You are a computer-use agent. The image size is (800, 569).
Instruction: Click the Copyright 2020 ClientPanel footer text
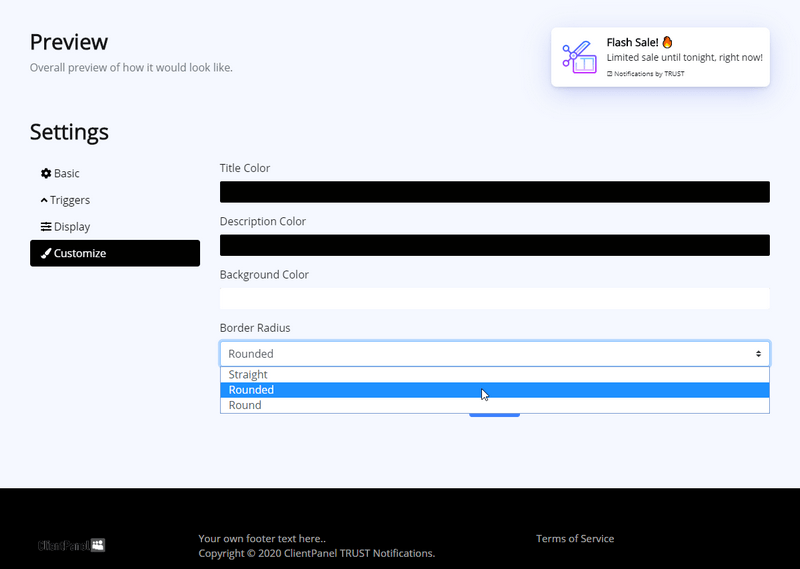tap(317, 554)
